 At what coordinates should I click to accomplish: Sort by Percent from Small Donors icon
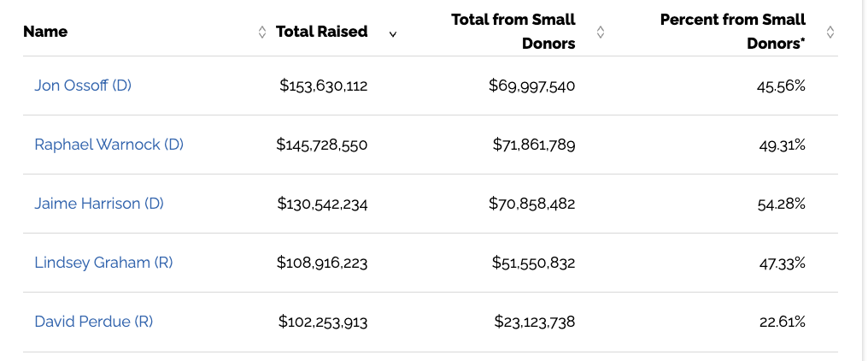(x=830, y=33)
